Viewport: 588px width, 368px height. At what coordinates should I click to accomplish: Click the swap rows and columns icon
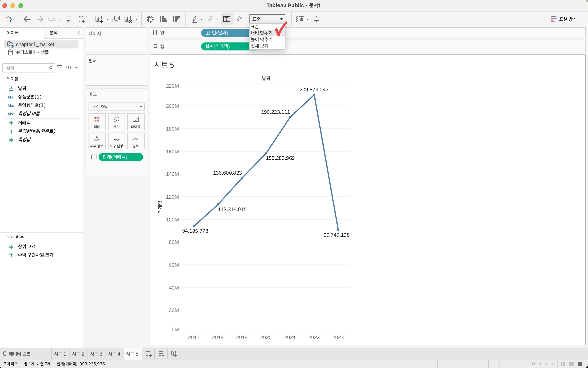[150, 19]
